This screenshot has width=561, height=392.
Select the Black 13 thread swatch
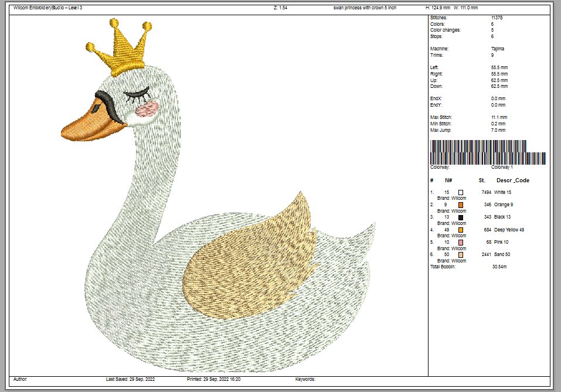point(461,217)
